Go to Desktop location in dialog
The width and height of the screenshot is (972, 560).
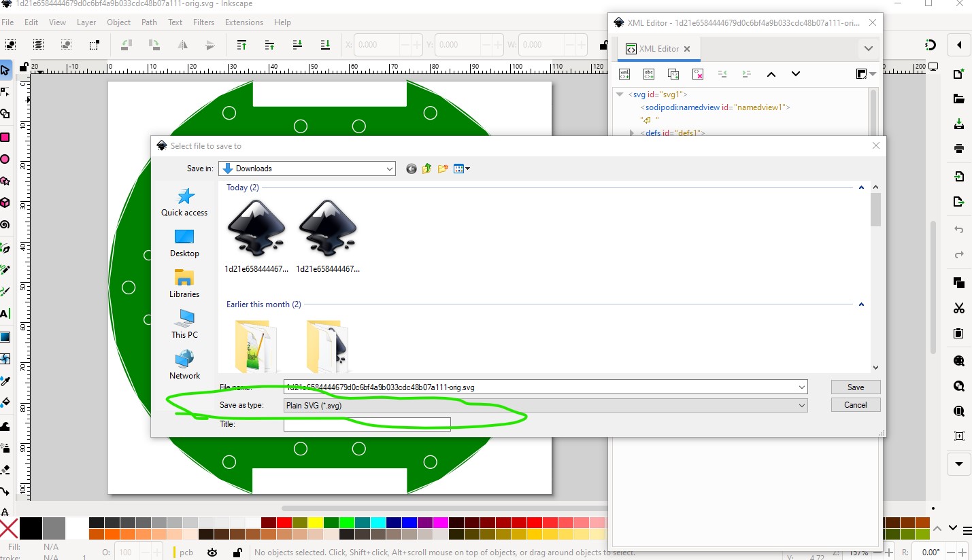coord(184,243)
